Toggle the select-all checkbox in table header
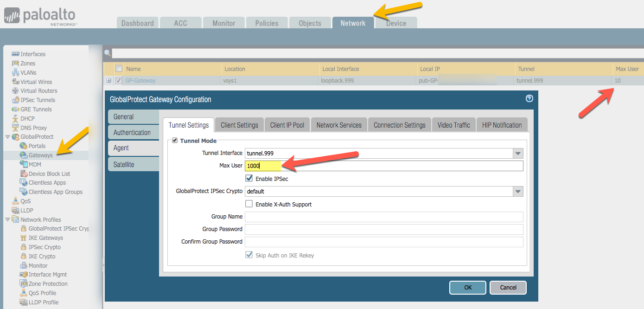This screenshot has width=644, height=309. (x=119, y=69)
